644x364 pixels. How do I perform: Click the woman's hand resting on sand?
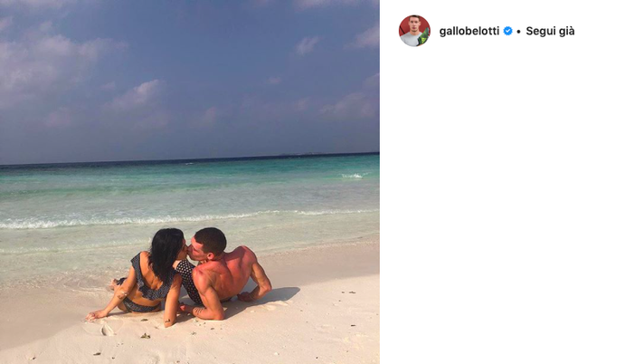tap(96, 314)
